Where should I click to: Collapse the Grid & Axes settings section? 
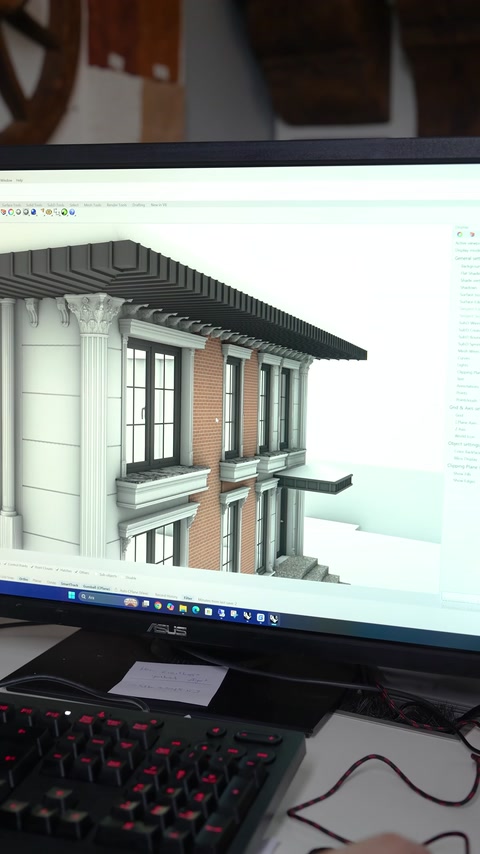[464, 407]
